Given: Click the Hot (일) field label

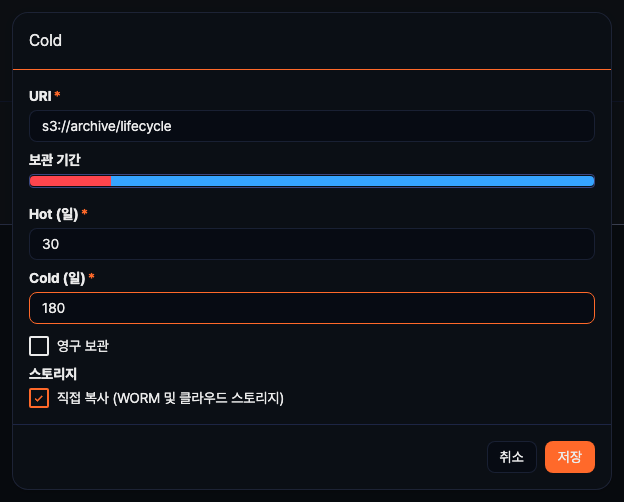Looking at the screenshot, I should (x=54, y=213).
